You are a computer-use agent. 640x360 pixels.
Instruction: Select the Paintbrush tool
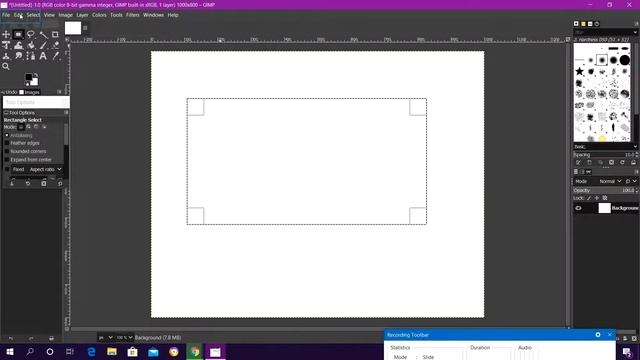point(43,45)
